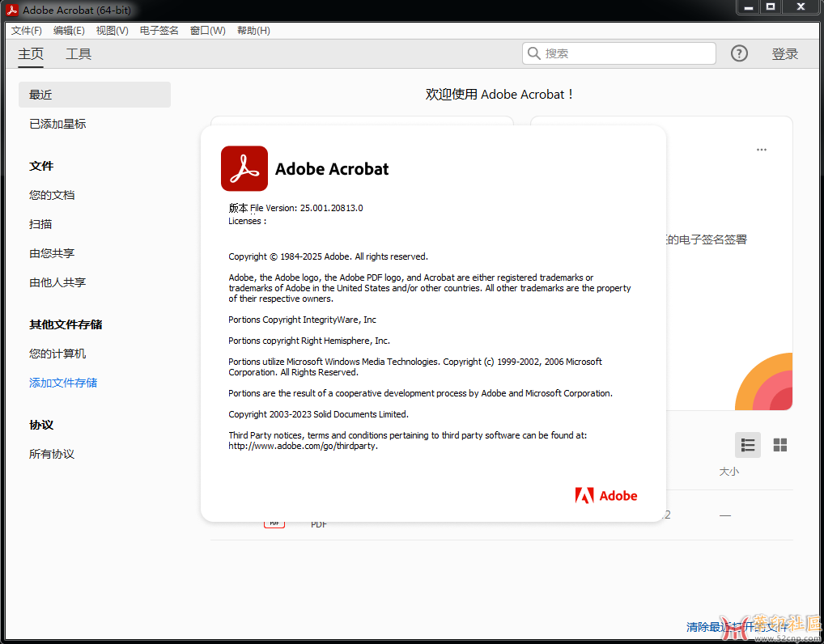The width and height of the screenshot is (824, 644).
Task: Select 已添加星标 in the sidebar
Action: (57, 124)
